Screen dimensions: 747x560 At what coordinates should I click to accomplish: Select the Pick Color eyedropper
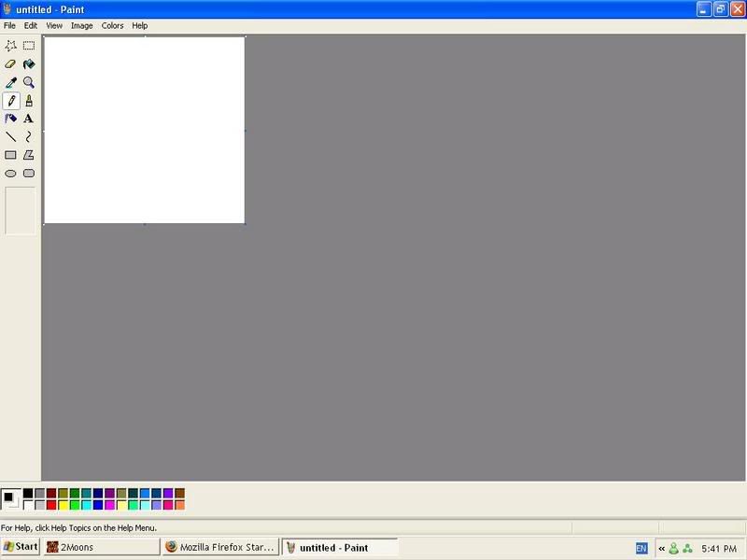[11, 82]
